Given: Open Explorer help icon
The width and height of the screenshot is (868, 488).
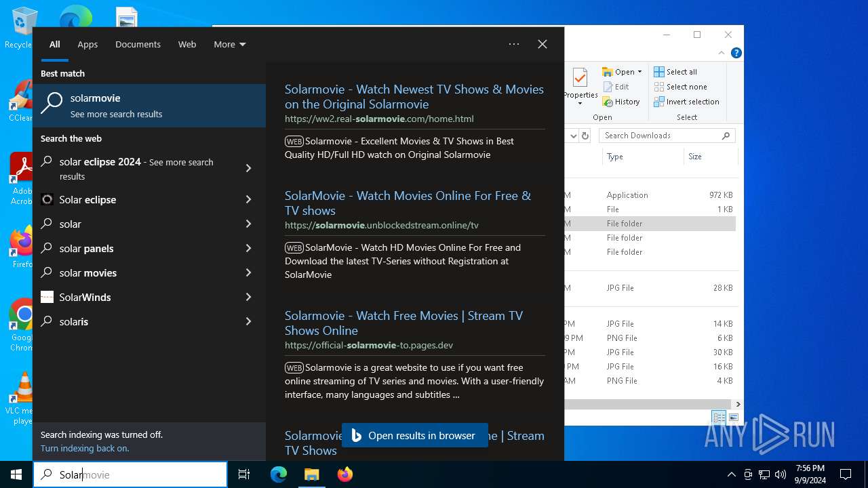Looking at the screenshot, I should pos(736,53).
